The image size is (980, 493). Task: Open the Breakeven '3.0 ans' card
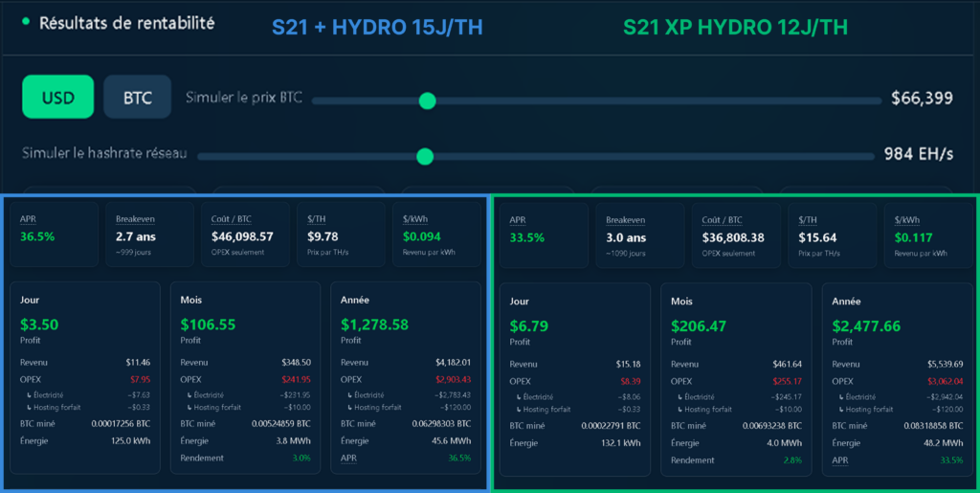(x=640, y=235)
